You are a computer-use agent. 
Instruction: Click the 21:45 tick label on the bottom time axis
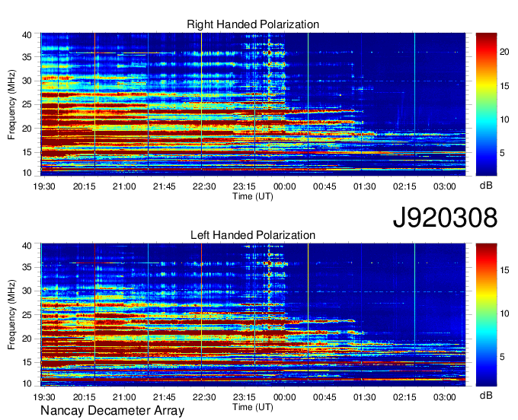click(x=165, y=397)
